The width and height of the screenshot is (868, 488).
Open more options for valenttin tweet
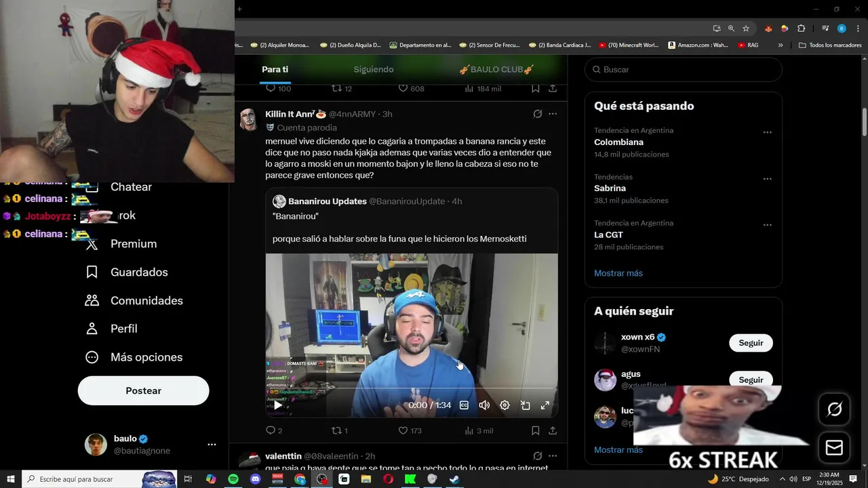coord(553,455)
